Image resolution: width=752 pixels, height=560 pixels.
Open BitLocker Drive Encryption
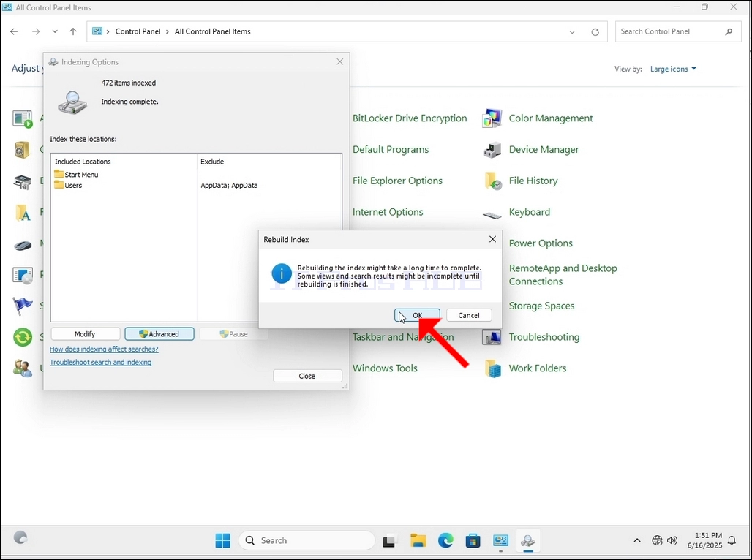tap(410, 118)
